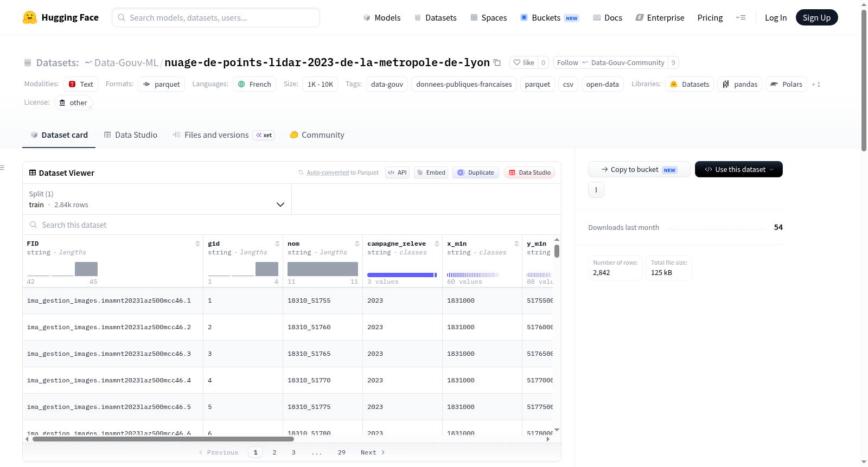868x467 pixels.
Task: Focus the Search this dataset field
Action: point(292,225)
